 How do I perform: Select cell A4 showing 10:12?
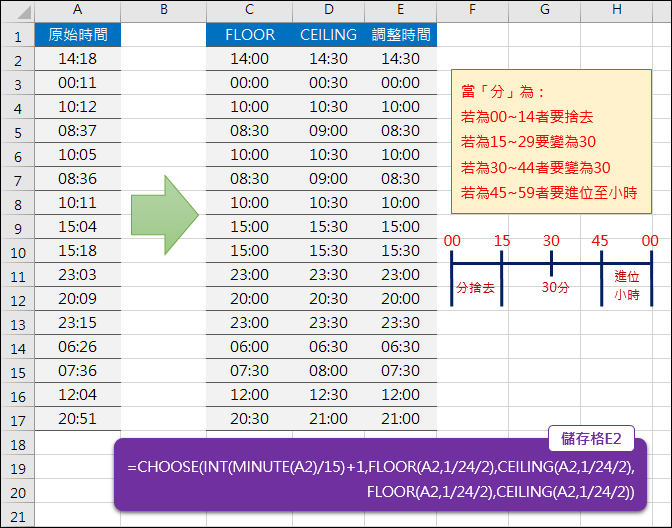tap(78, 107)
